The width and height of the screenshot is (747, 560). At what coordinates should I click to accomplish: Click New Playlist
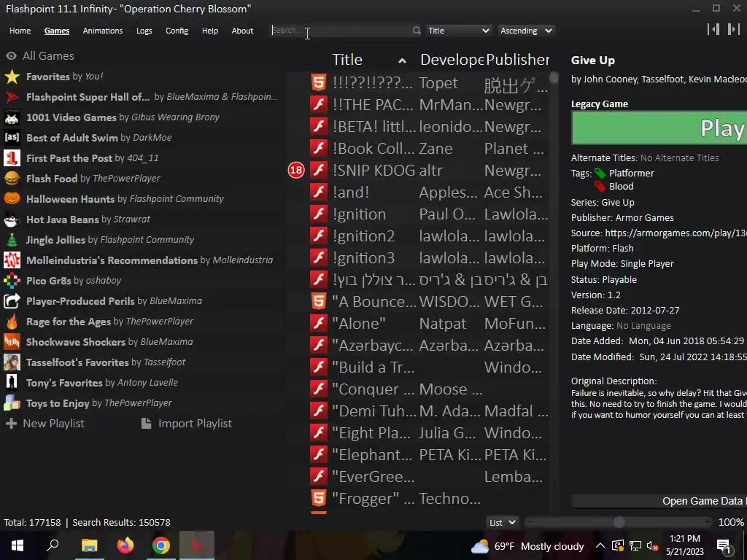click(45, 424)
